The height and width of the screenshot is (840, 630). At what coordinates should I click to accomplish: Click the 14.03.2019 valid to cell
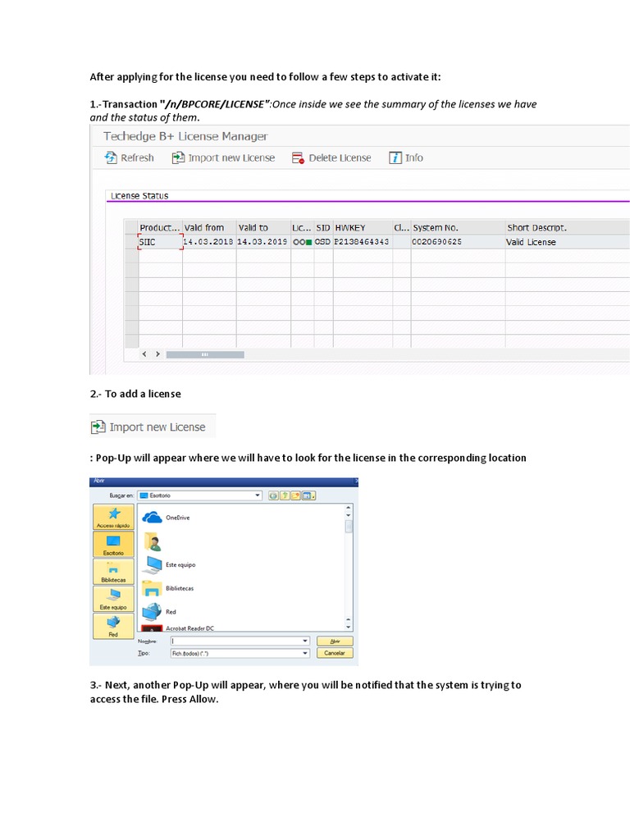263,242
